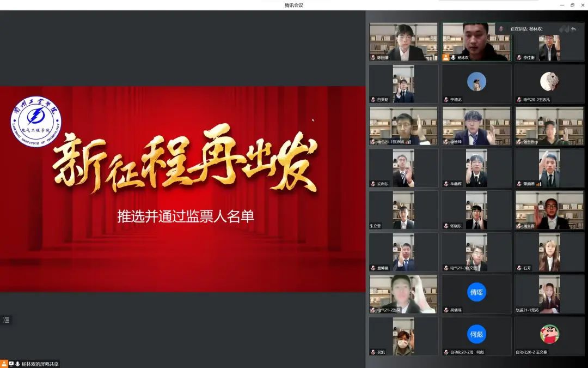Click the 腾讯会议 window title
The image size is (588, 368).
coord(293,5)
